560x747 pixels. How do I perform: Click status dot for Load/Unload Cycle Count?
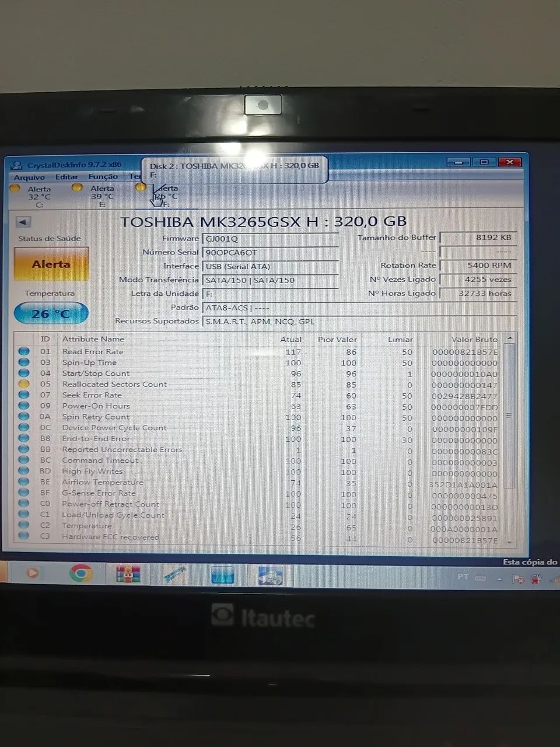23,515
